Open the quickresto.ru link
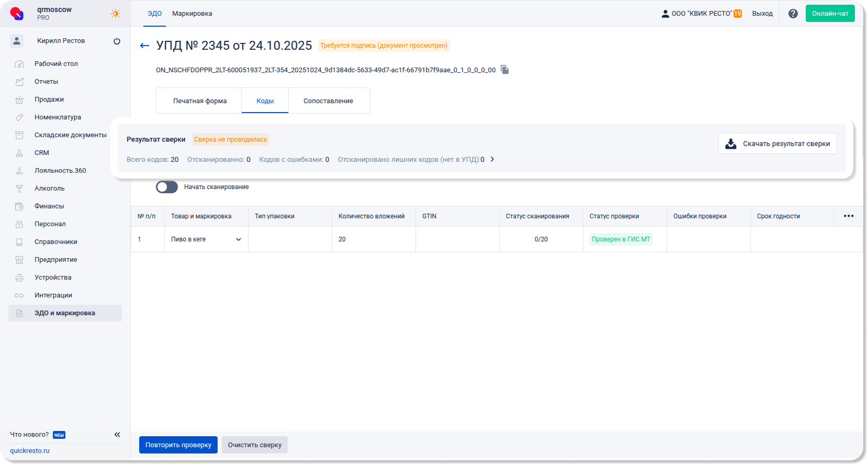Image resolution: width=868 pixels, height=465 pixels. click(30, 450)
